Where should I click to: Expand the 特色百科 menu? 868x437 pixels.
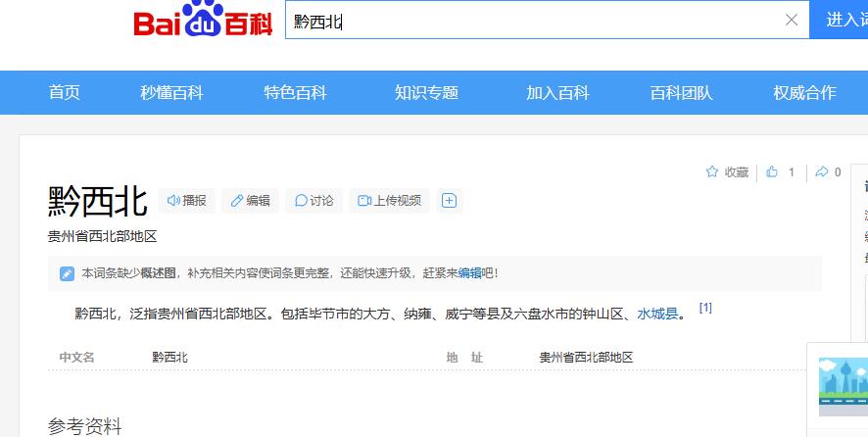point(295,93)
